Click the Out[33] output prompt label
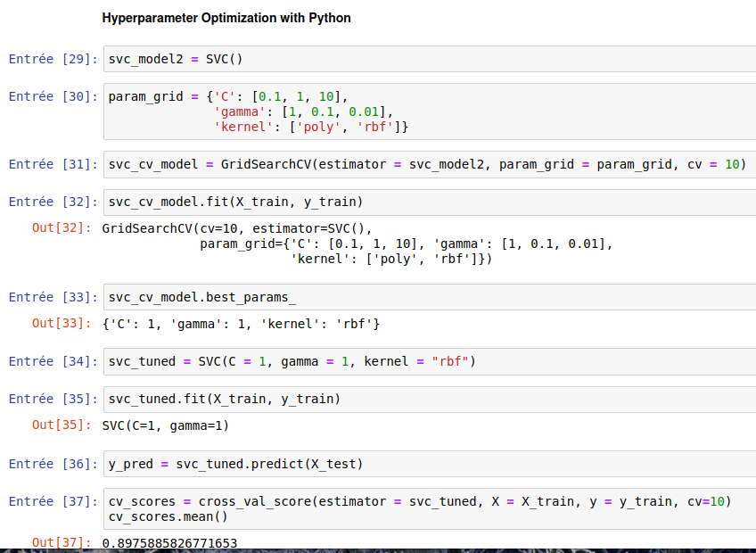Viewport: 756px width, 553px height. point(62,323)
